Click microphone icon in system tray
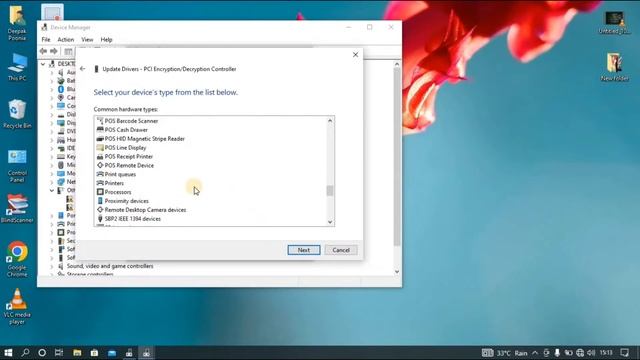Screen dimensions: 640x360 tap(557, 353)
